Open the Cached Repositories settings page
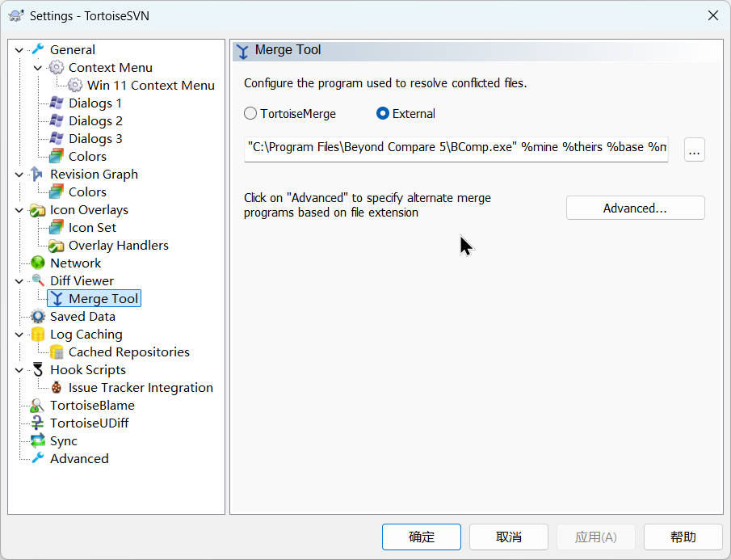The image size is (731, 560). click(x=128, y=352)
